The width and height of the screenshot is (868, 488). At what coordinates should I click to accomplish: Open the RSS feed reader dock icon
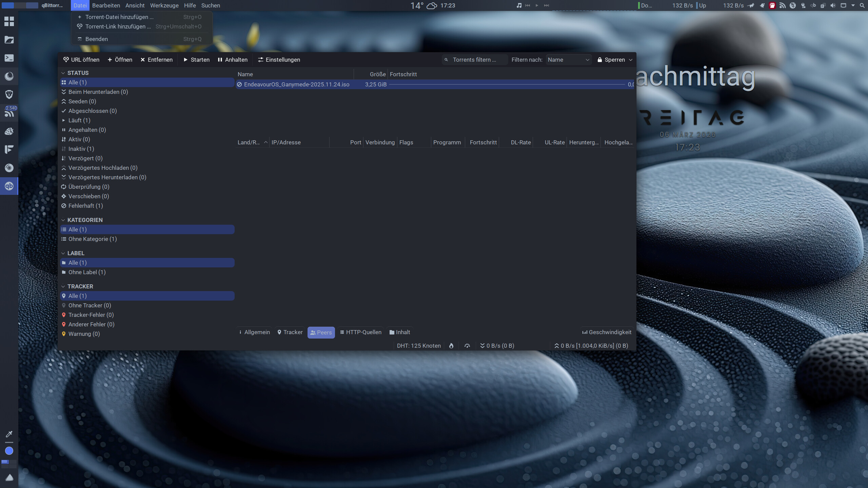click(x=9, y=113)
